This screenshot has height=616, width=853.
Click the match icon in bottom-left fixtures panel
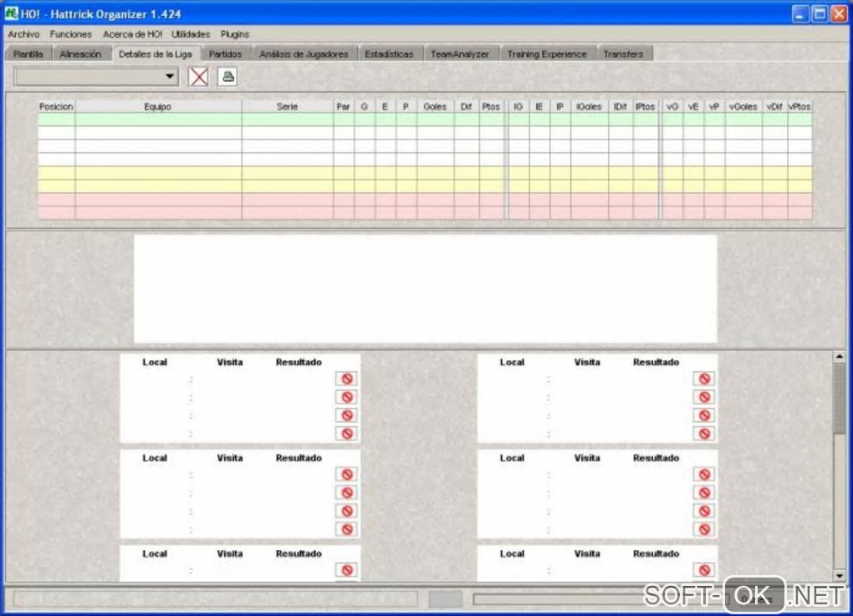click(x=346, y=570)
